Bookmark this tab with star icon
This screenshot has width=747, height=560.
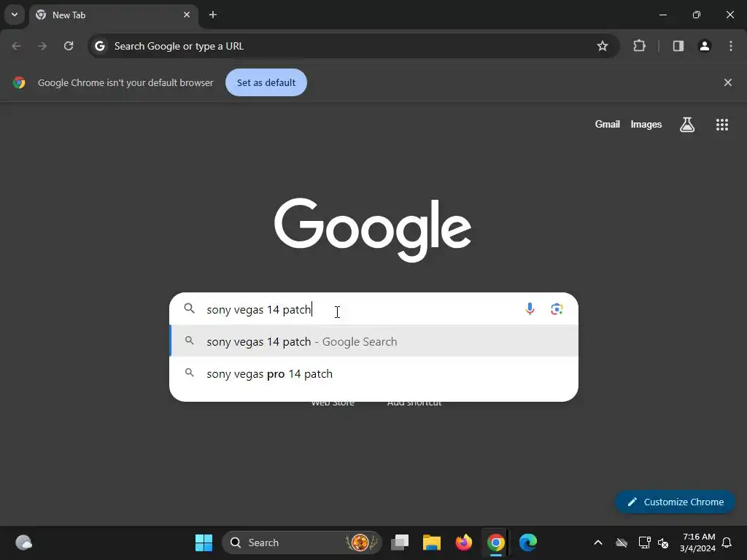pyautogui.click(x=602, y=46)
